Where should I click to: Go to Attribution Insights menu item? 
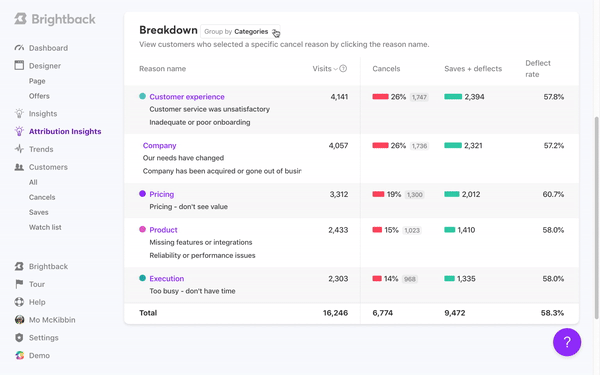pos(65,131)
